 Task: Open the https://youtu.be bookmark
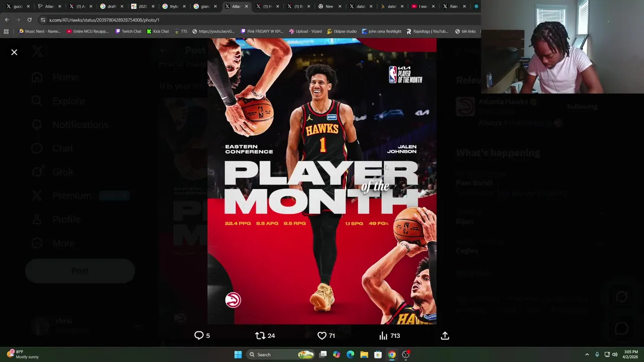(213, 31)
